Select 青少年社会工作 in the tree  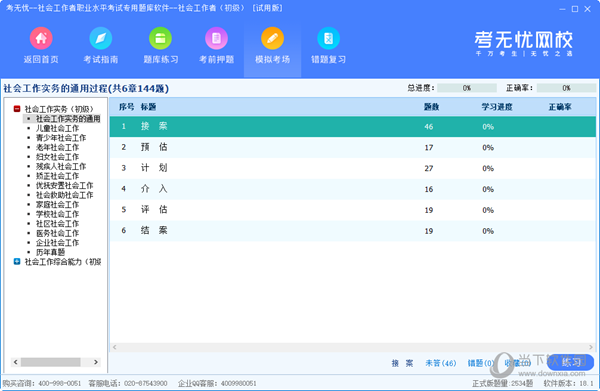point(61,138)
